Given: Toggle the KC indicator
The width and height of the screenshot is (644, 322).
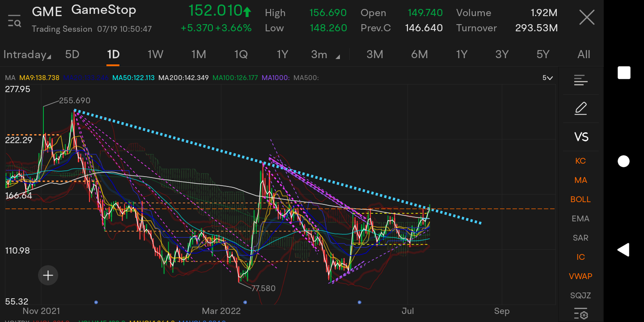Looking at the screenshot, I should point(580,161).
